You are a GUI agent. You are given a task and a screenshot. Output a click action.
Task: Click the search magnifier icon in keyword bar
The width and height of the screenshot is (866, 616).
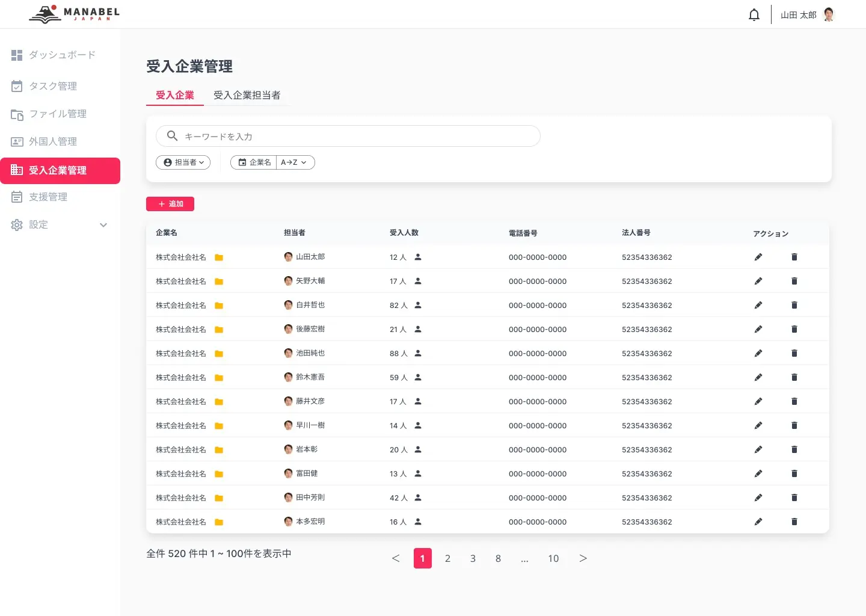[x=172, y=136]
